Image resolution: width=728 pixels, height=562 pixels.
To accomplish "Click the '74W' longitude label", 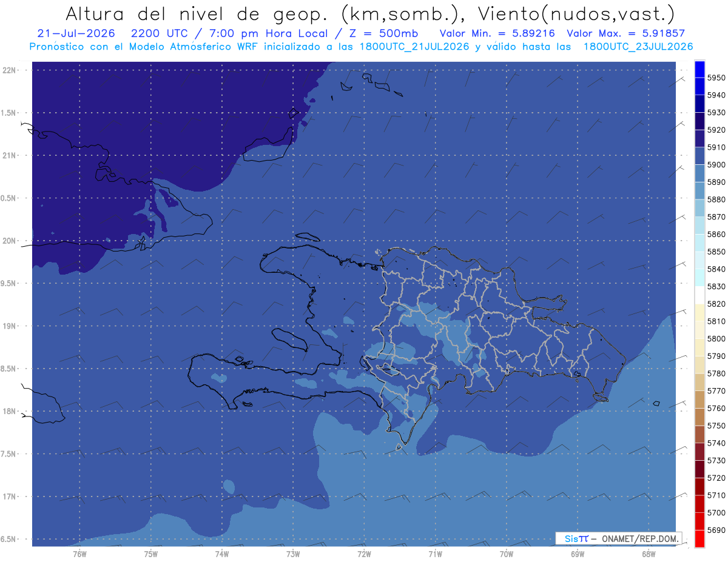I will (222, 554).
